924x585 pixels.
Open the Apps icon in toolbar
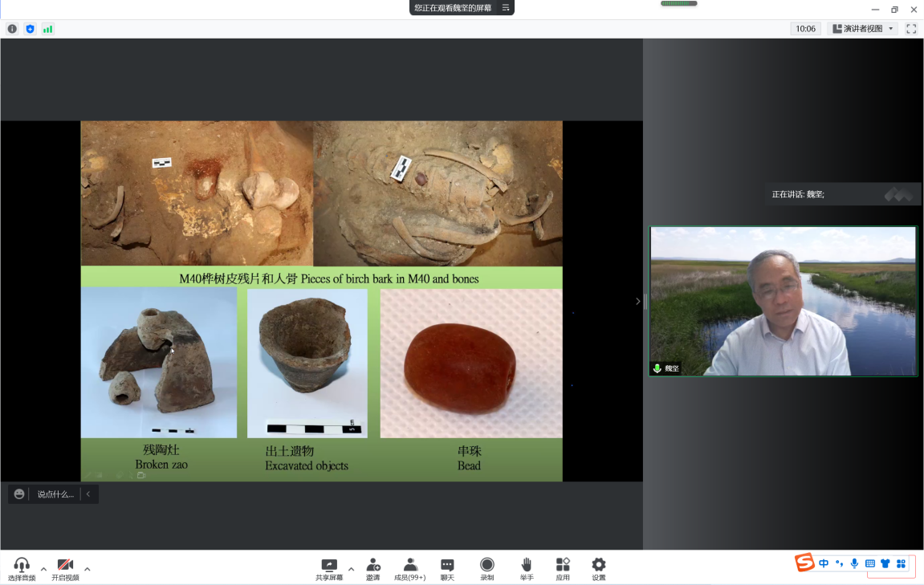(563, 565)
